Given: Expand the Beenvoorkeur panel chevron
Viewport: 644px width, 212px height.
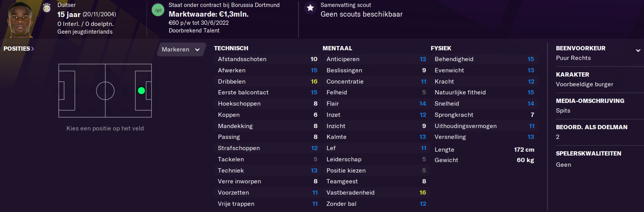Looking at the screenshot, I should 638,50.
